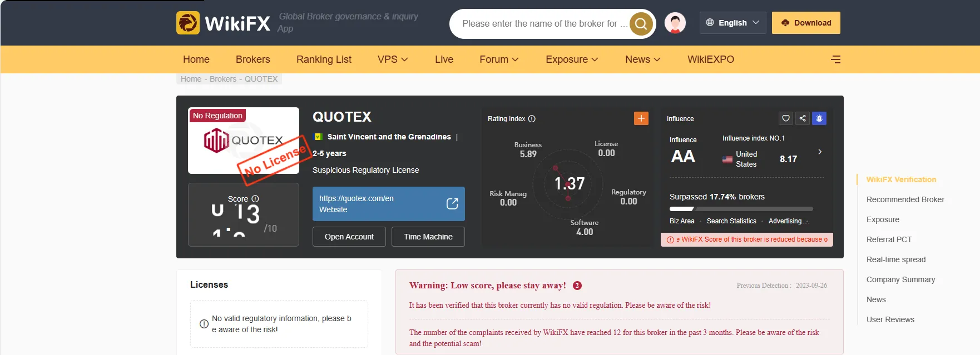This screenshot has width=980, height=355.
Task: Open the WikiEXPO tab
Action: (711, 59)
